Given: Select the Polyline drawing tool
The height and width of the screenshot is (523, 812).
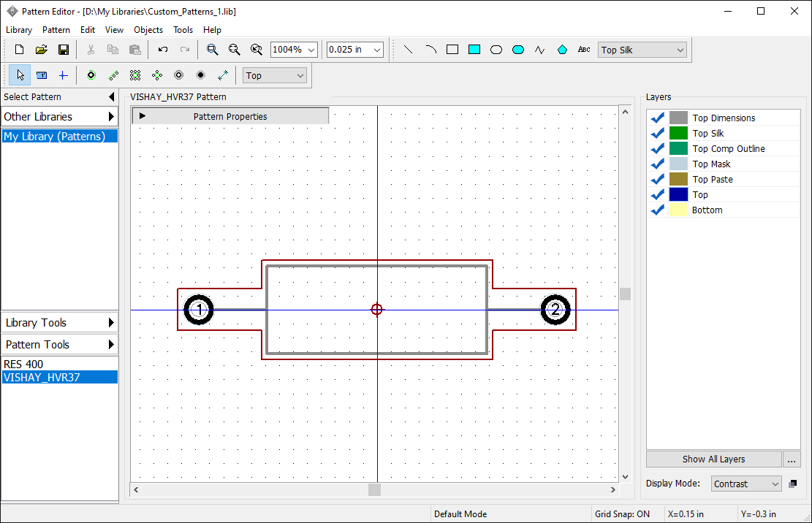Looking at the screenshot, I should tap(540, 50).
